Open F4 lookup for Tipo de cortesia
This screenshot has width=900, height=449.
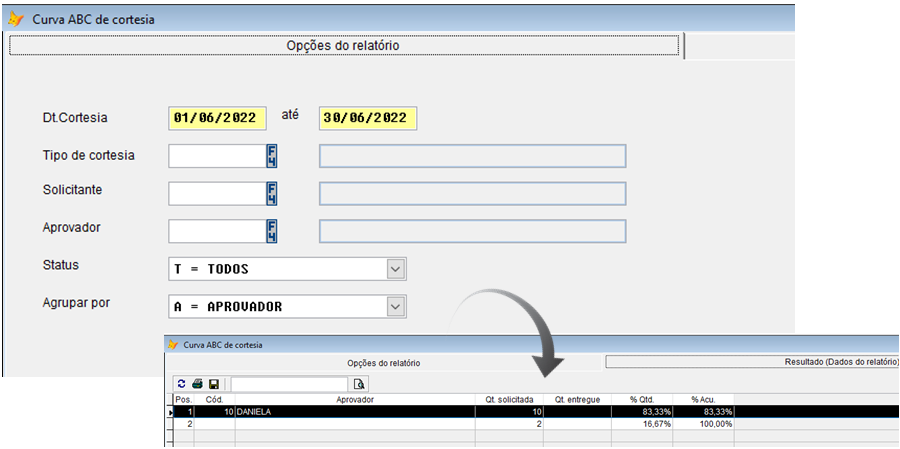coord(271,156)
